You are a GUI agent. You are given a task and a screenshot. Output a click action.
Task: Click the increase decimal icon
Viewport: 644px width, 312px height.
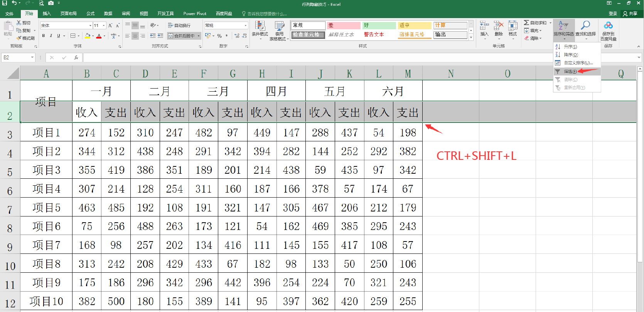click(237, 36)
